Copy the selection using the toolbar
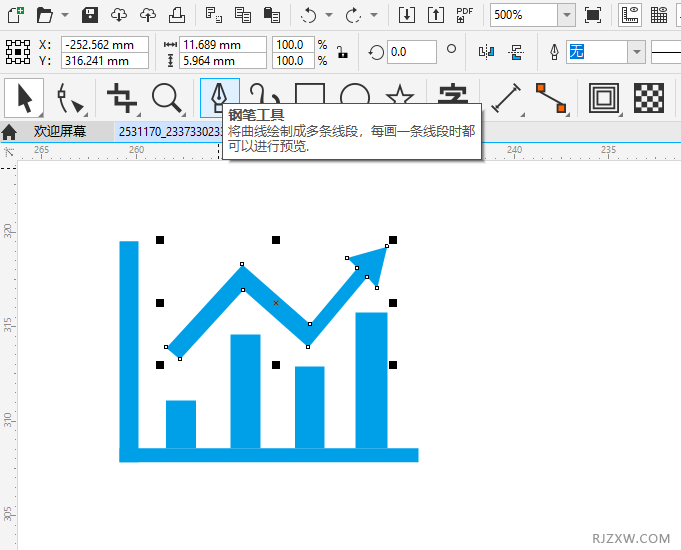 [x=243, y=15]
